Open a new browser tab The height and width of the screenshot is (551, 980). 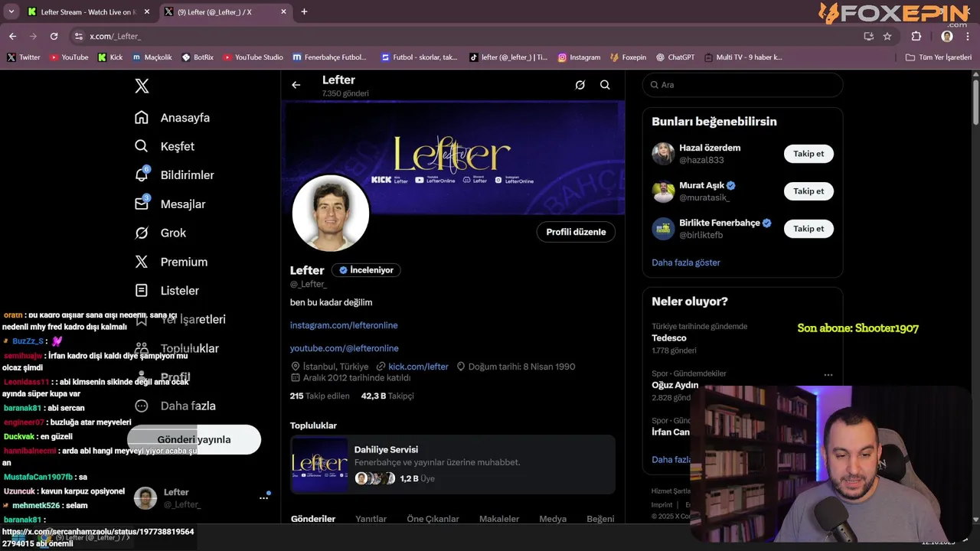tap(304, 11)
